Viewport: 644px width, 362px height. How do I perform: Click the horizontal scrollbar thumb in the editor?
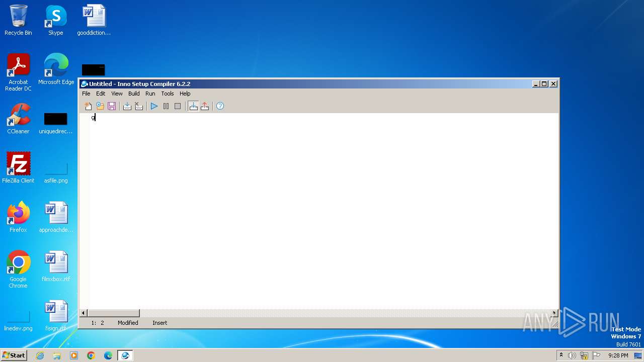pos(113,313)
